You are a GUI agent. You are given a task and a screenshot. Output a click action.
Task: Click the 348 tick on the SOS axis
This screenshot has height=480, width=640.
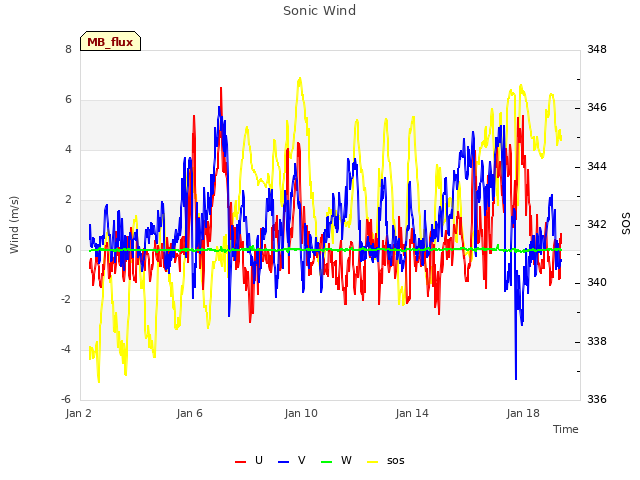597,49
